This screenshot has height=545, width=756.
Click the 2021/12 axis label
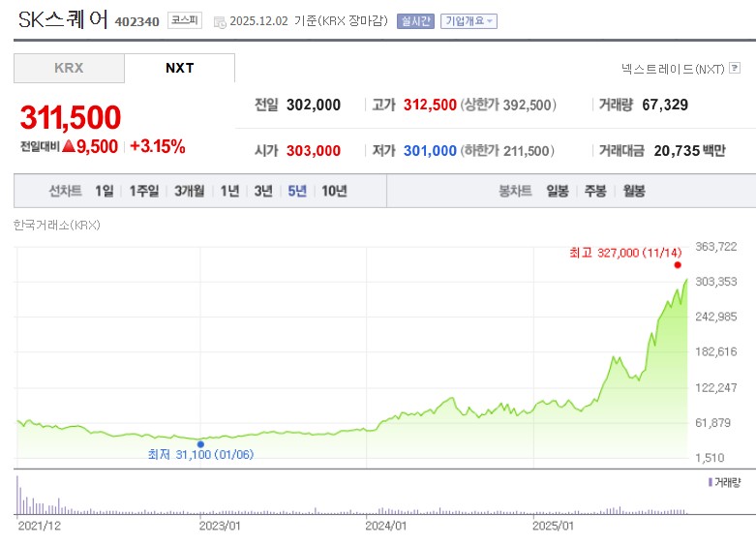click(x=40, y=526)
